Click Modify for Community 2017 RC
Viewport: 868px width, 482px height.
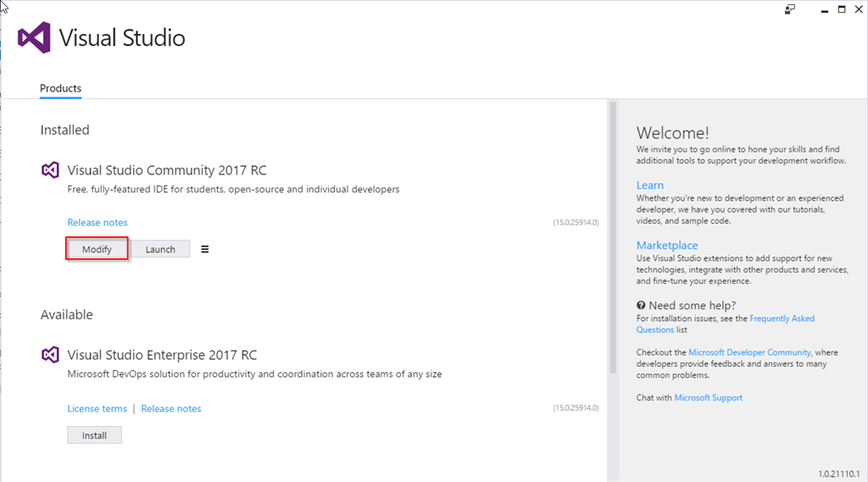tap(97, 249)
